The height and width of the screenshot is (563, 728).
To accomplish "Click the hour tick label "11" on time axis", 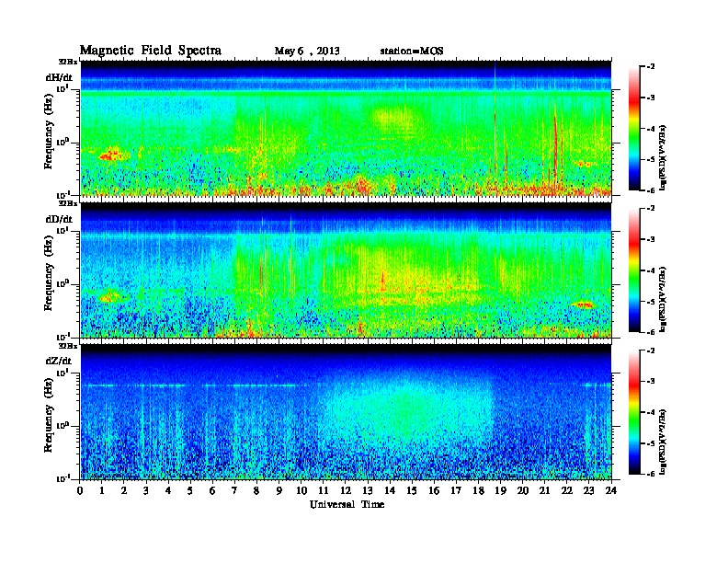I will point(324,490).
